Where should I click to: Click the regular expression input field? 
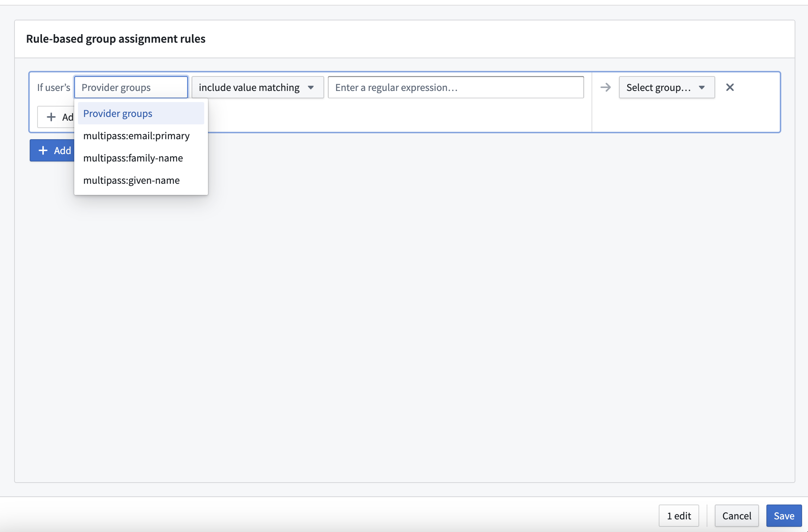point(456,87)
